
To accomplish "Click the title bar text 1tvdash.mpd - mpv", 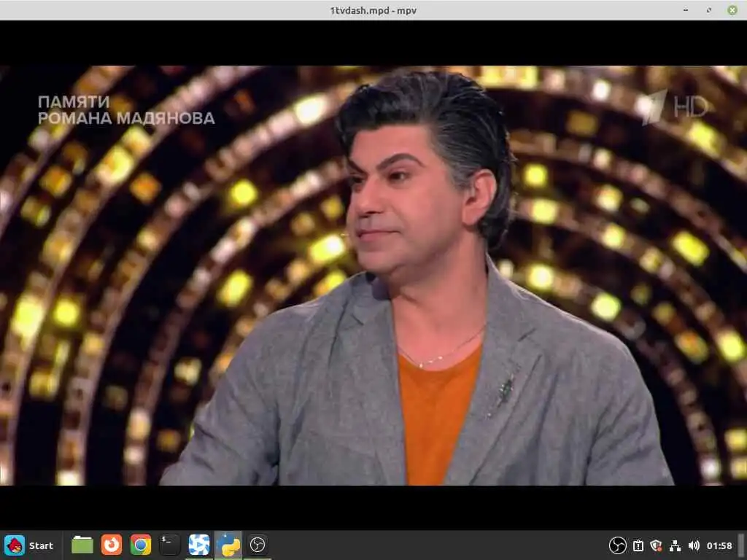I will 373,10.
